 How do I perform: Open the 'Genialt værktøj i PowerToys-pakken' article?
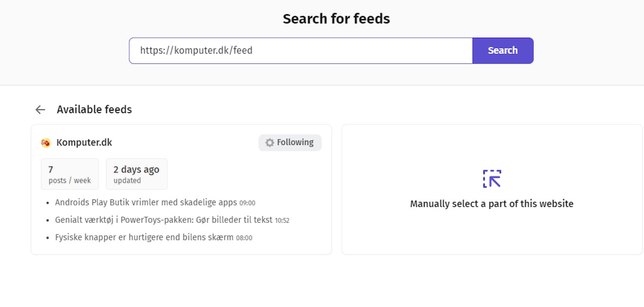click(164, 220)
